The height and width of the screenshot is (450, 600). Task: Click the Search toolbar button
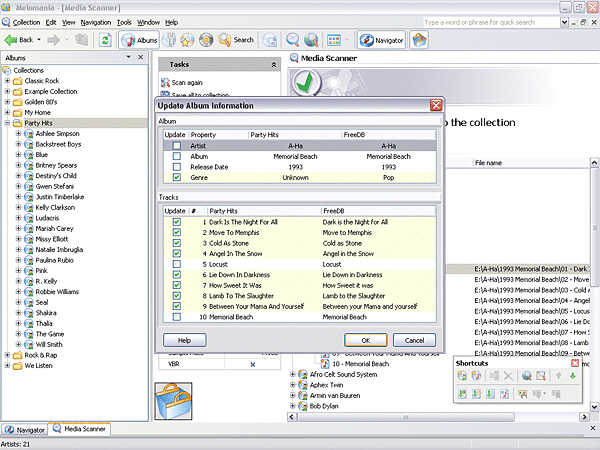tap(236, 40)
